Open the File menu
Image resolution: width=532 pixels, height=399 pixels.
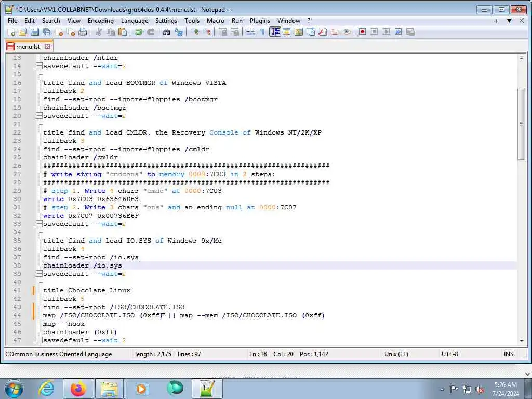tap(12, 21)
